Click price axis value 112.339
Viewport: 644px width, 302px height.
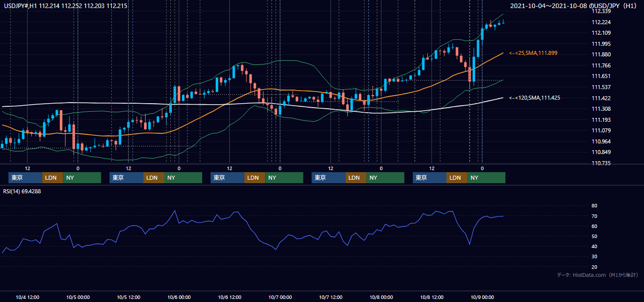602,11
